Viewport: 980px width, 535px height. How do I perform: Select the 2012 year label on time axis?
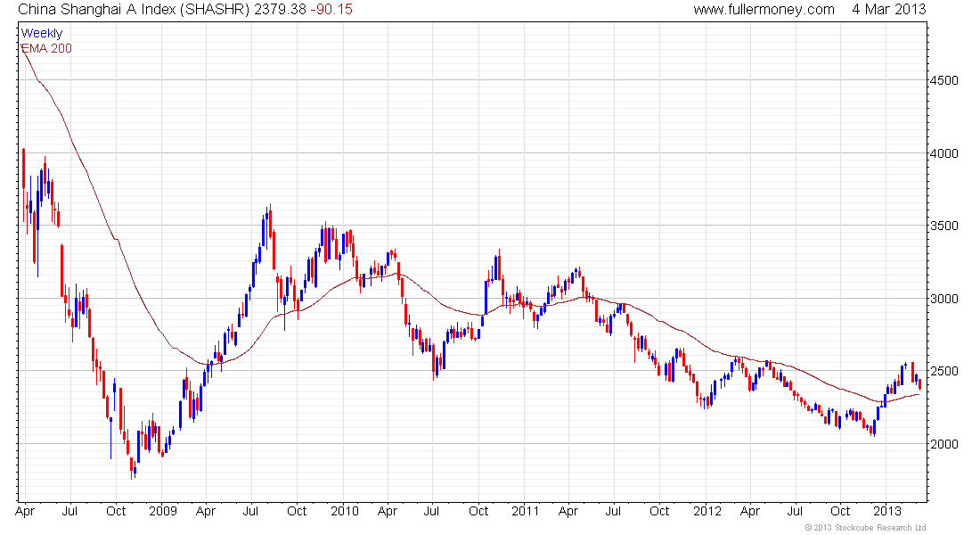point(707,511)
